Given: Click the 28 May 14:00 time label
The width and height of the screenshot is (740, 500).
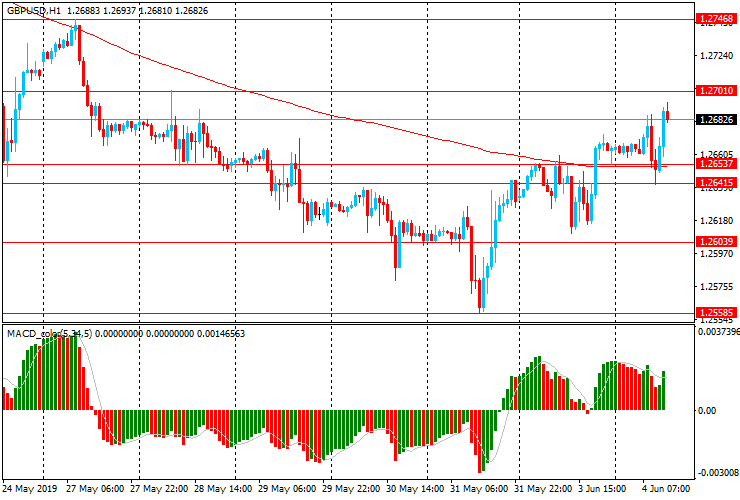Looking at the screenshot, I should pos(223,488).
